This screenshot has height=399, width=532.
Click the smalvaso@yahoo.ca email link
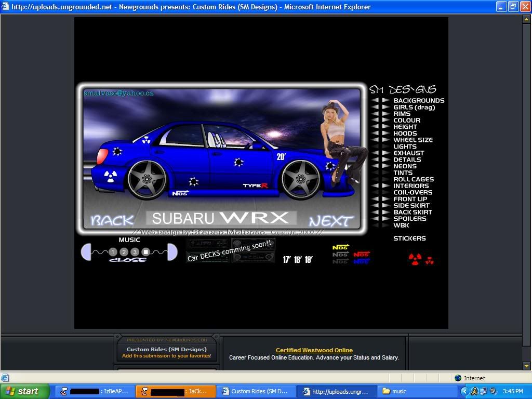tap(118, 93)
